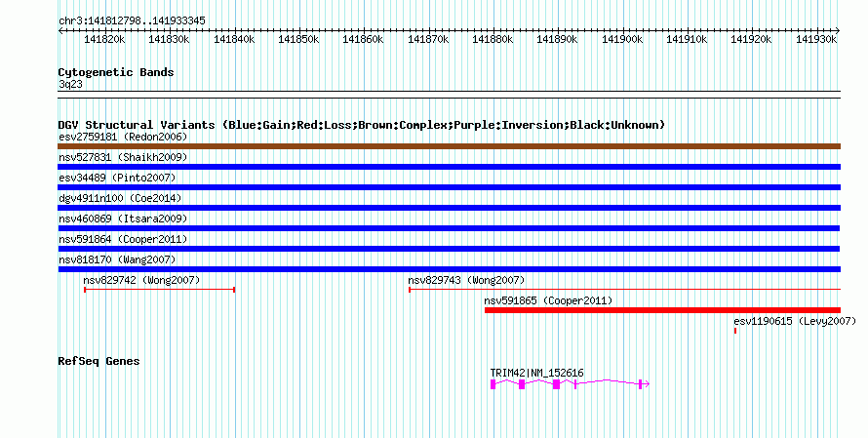The image size is (868, 438).
Task: Select the RefSeq Genes track title
Action: click(99, 361)
